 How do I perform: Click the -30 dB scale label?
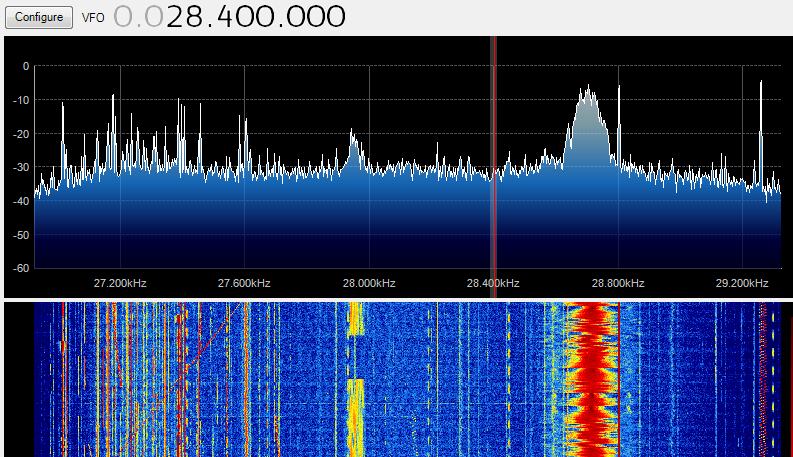[x=21, y=167]
